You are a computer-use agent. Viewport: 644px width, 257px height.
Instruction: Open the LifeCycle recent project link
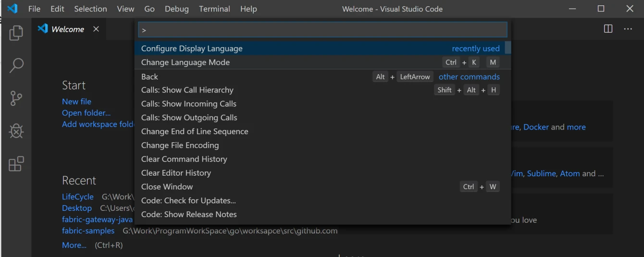click(x=78, y=197)
